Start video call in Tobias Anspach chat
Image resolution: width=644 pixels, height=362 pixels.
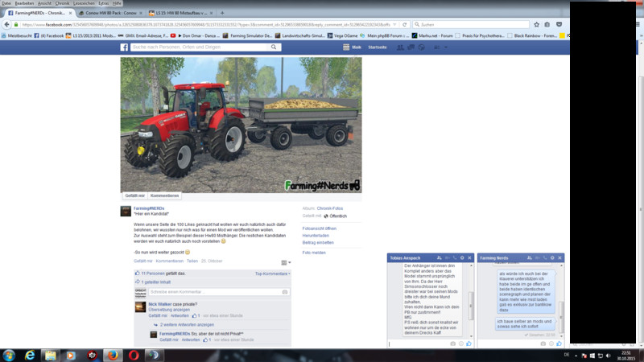(x=447, y=257)
